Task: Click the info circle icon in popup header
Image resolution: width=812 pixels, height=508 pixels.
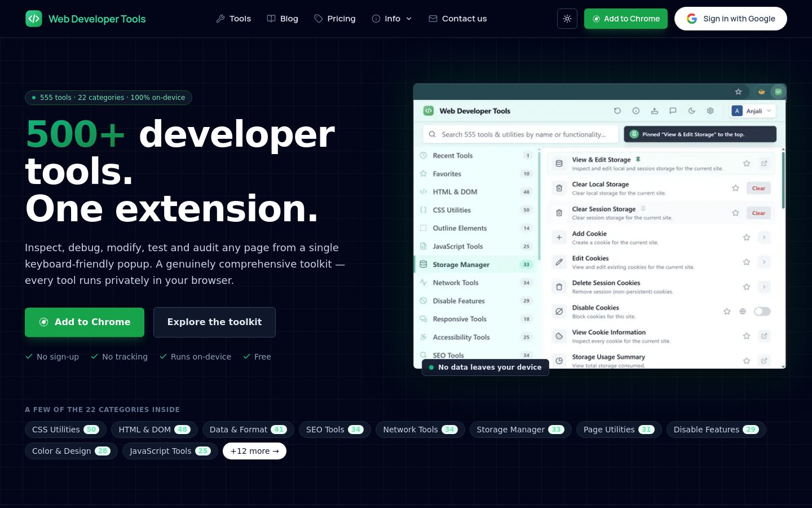Action: click(636, 111)
